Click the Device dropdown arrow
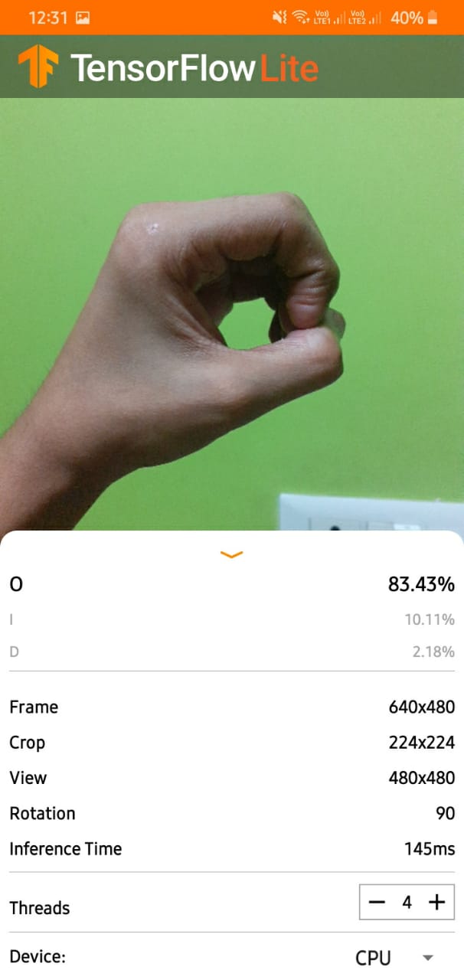 coord(429,958)
